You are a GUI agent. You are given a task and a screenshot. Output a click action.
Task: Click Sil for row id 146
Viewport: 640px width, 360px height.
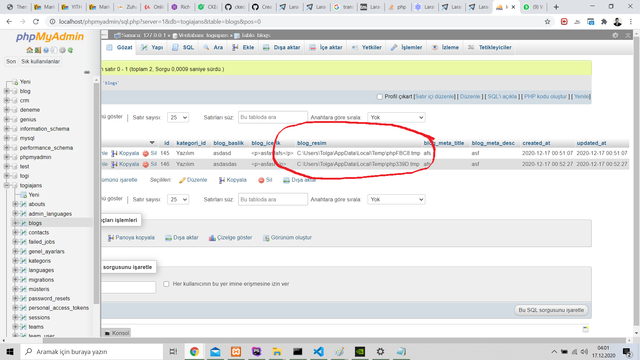pos(150,164)
